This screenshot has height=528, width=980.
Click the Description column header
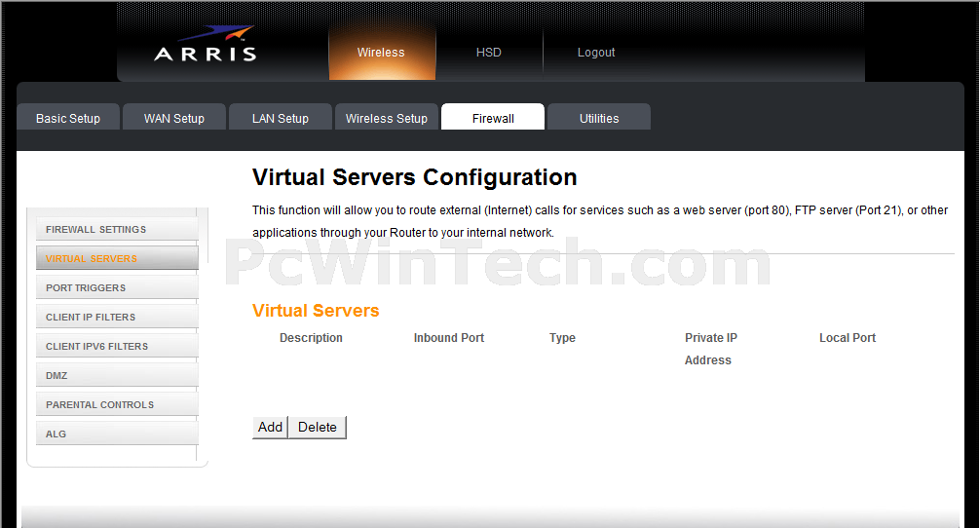click(312, 338)
